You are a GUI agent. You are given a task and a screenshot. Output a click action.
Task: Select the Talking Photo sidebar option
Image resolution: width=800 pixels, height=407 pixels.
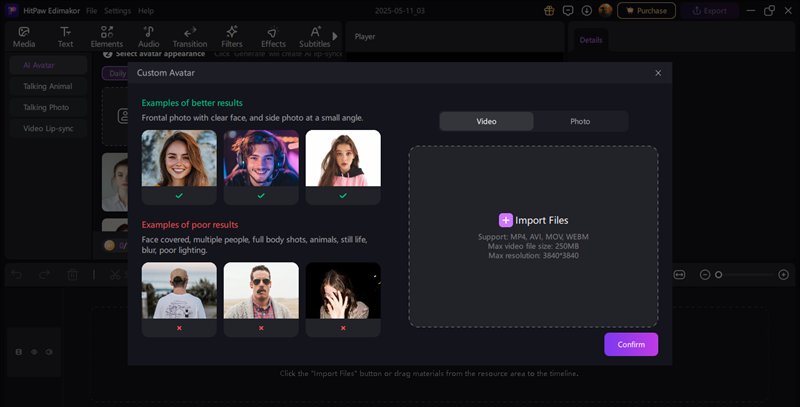pyautogui.click(x=47, y=107)
